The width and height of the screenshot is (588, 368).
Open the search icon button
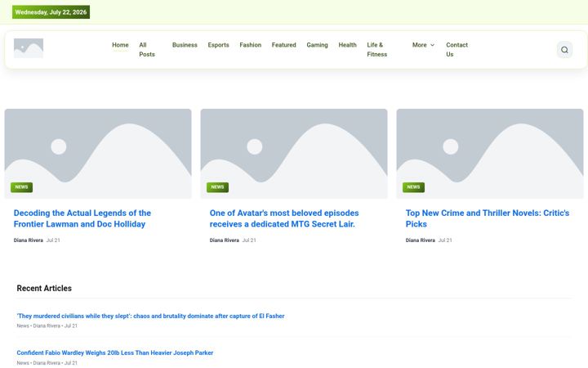pyautogui.click(x=564, y=50)
